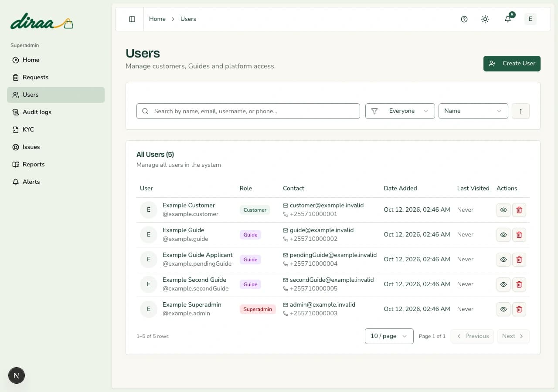Select Users in the sidebar

point(56,95)
